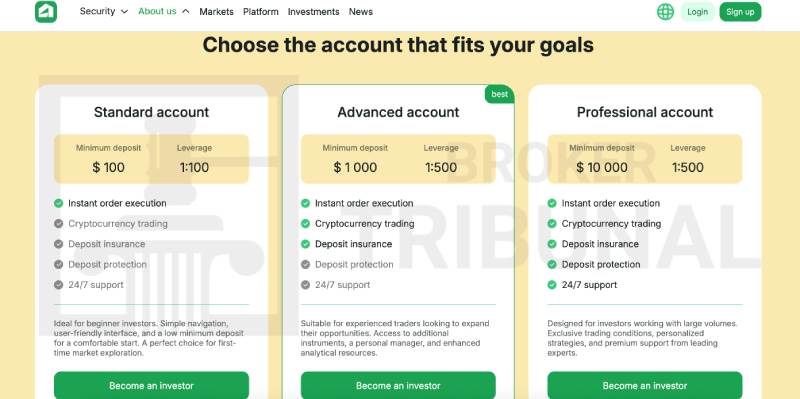Click green check beside Standard Instant order execution
The image size is (800, 399).
coord(59,203)
